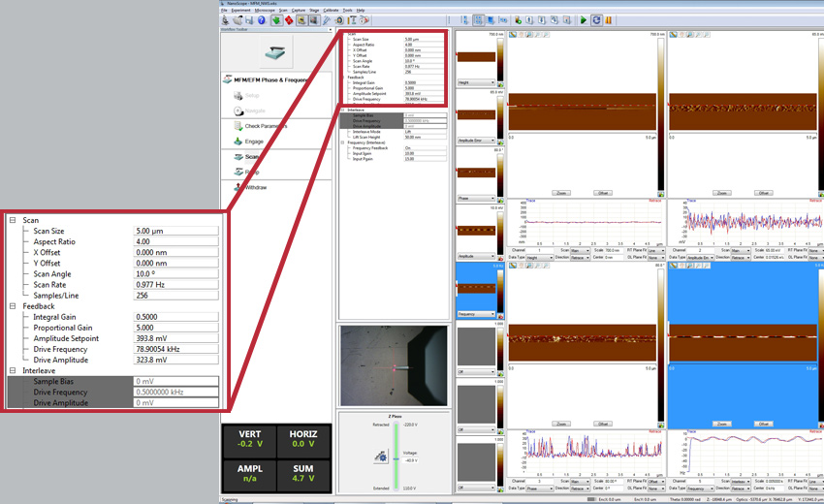This screenshot has width=824, height=504.
Task: Click the color table icon beside the Phase dropdown
Action: [x=500, y=200]
